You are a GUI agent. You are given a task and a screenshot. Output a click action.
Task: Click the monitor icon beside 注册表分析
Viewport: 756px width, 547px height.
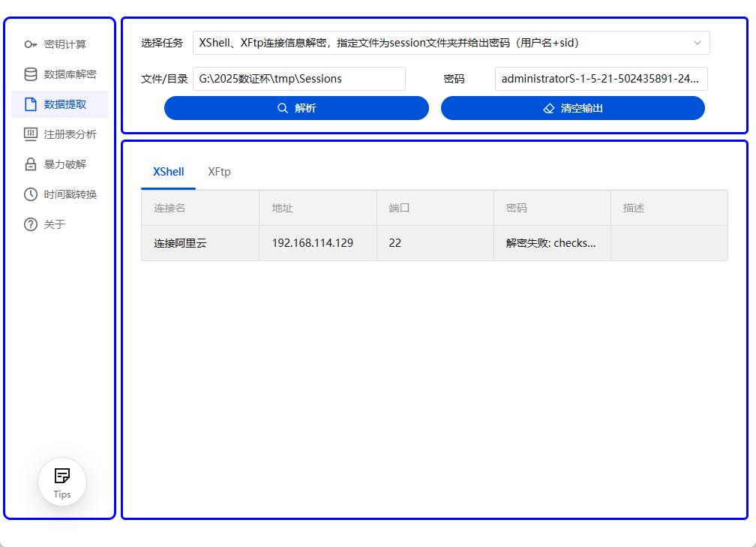coord(30,134)
